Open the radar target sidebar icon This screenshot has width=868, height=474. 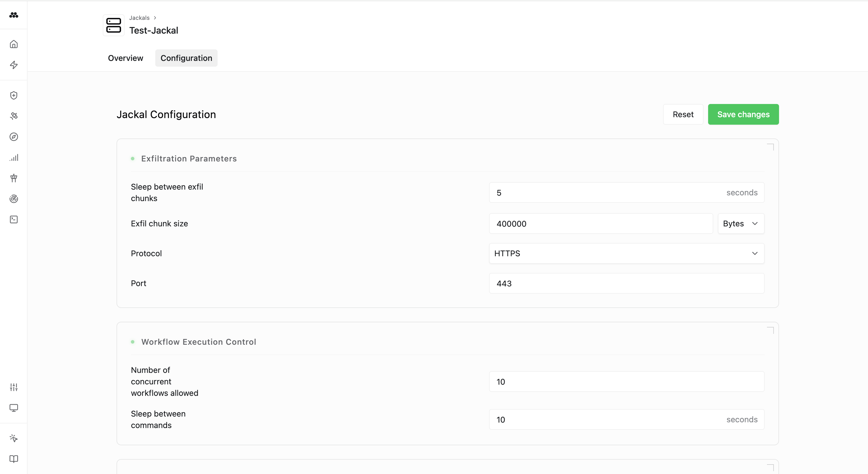(13, 199)
